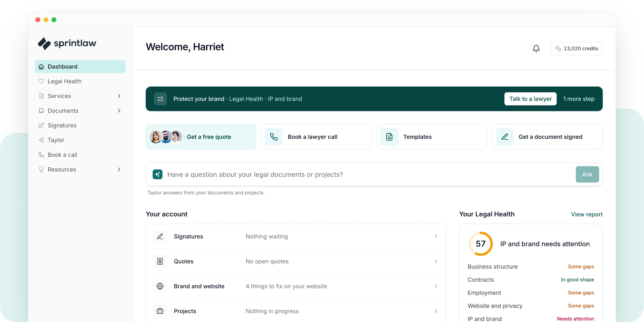Go to Legal Health in the sidebar
Viewport: 644px width, 322px height.
[80, 81]
